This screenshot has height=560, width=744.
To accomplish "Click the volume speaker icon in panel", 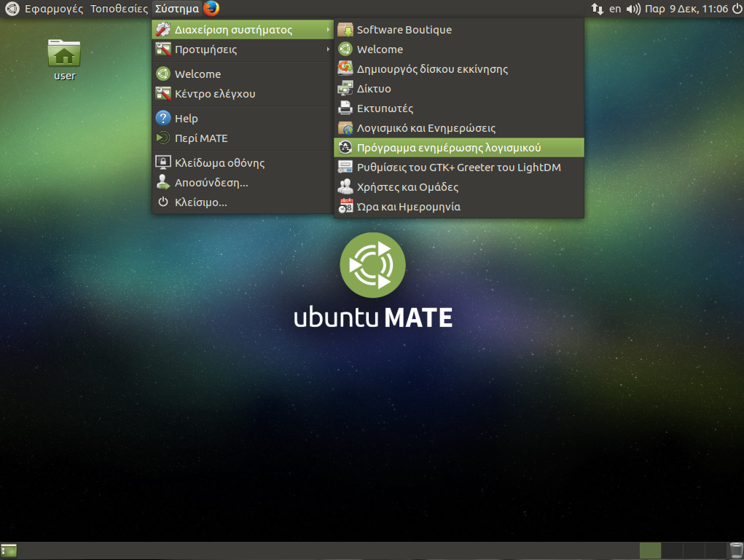I will [633, 9].
